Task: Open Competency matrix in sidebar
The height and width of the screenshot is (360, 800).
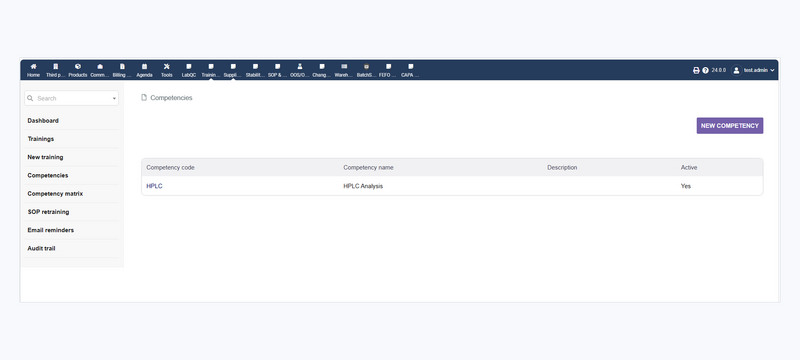Action: (55, 194)
